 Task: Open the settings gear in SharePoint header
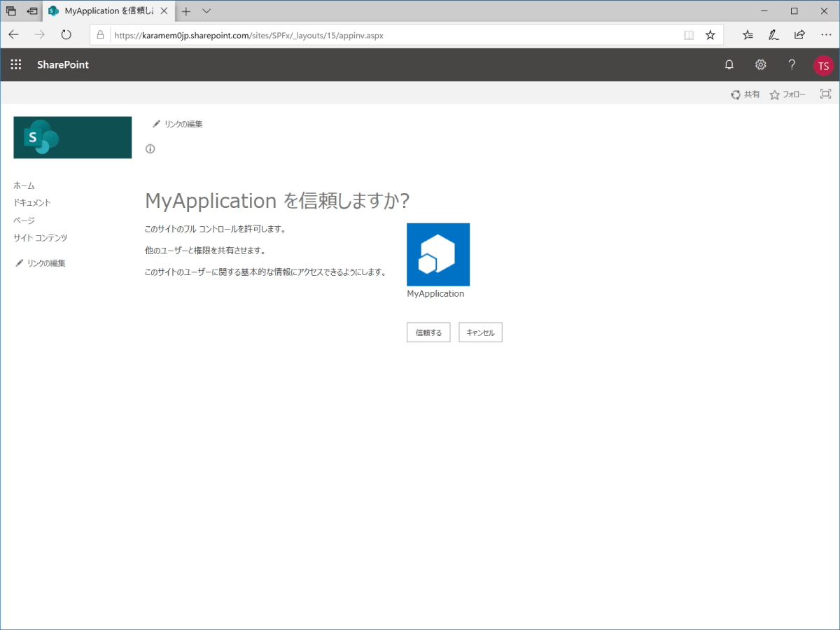tap(760, 64)
